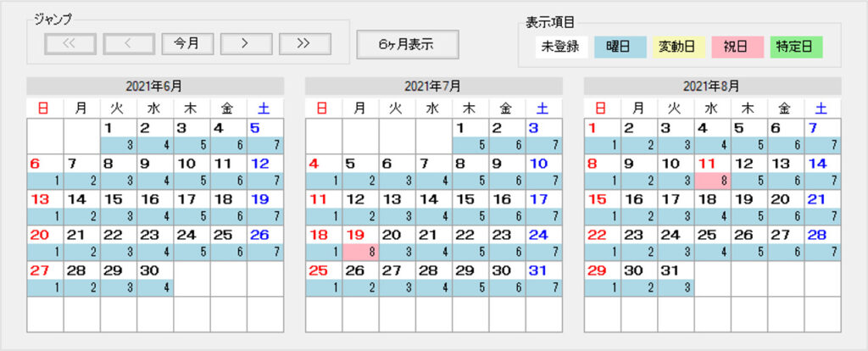Select the 未登録 display item
Screen dimensions: 868x351
pos(561,47)
